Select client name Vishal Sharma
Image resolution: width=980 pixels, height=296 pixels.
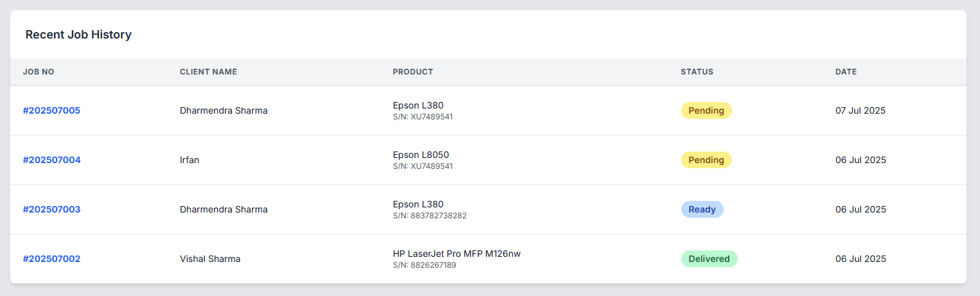click(x=210, y=259)
